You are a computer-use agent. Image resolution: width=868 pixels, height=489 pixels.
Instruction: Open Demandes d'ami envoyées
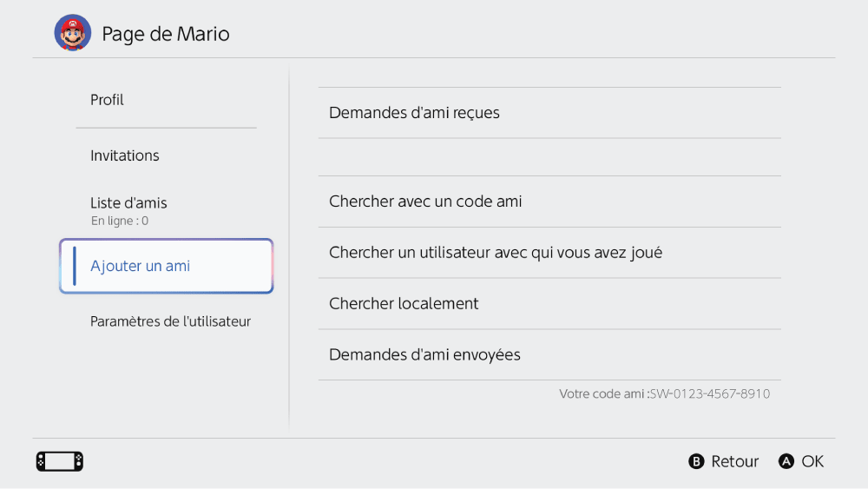click(x=424, y=354)
